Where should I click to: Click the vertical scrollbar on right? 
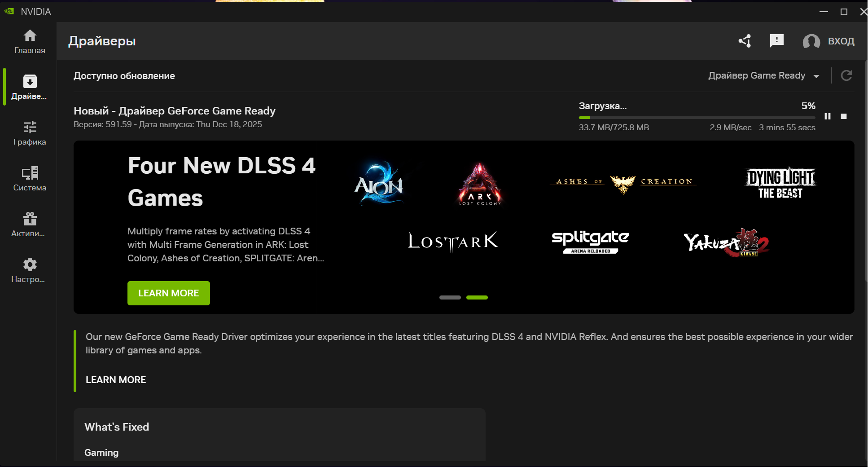pyautogui.click(x=865, y=171)
